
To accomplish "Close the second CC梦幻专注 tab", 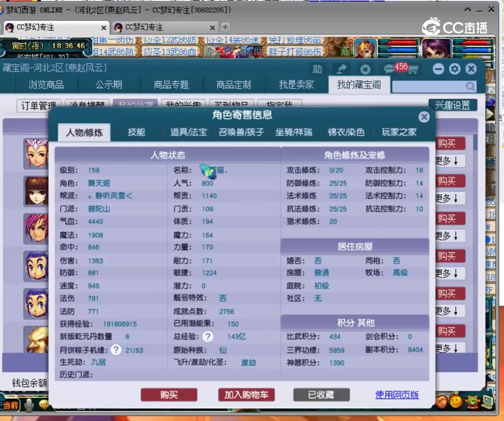I will [x=212, y=28].
